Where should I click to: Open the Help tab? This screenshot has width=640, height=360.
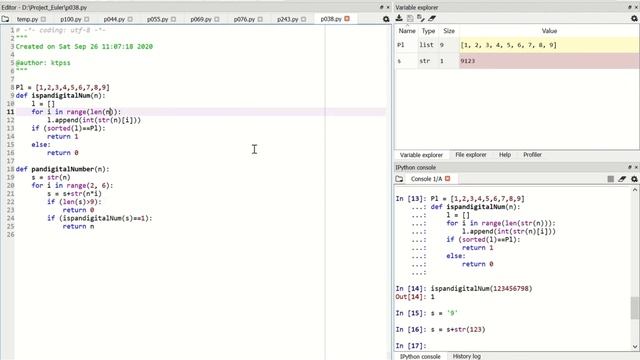[x=504, y=155]
